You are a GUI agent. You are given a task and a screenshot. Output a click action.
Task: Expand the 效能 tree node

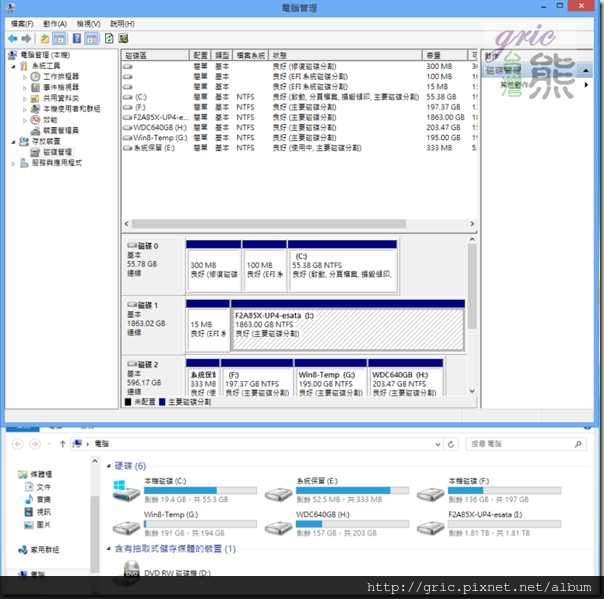25,120
